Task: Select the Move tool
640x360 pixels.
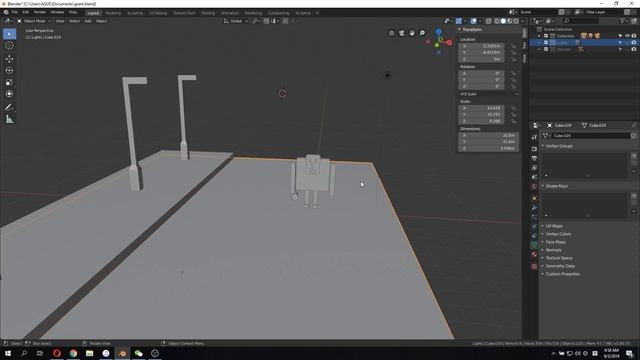Action: [x=9, y=59]
